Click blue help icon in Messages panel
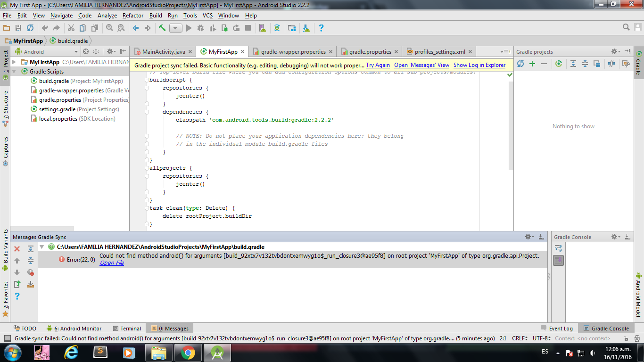This screenshot has height=362, width=644. click(x=17, y=296)
